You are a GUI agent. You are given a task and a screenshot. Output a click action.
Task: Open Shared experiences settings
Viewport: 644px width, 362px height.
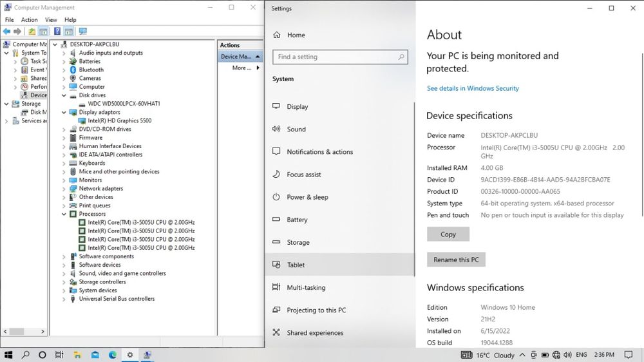click(x=339, y=332)
